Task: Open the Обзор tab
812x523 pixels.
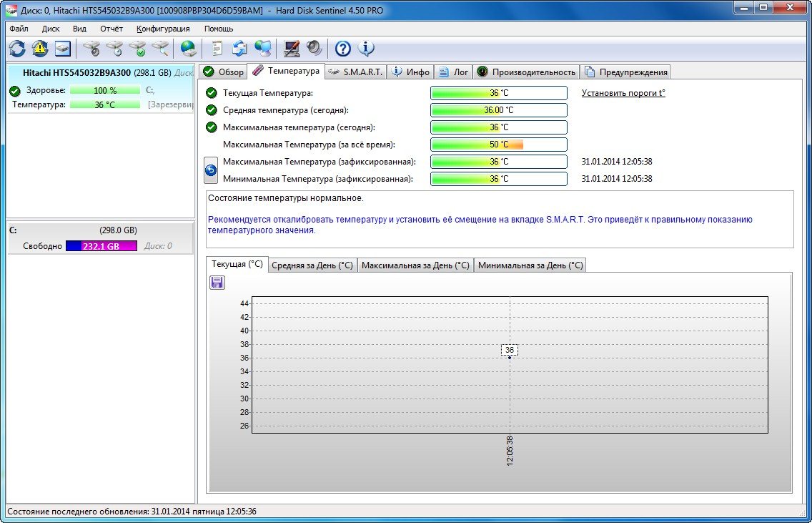Action: click(x=223, y=72)
